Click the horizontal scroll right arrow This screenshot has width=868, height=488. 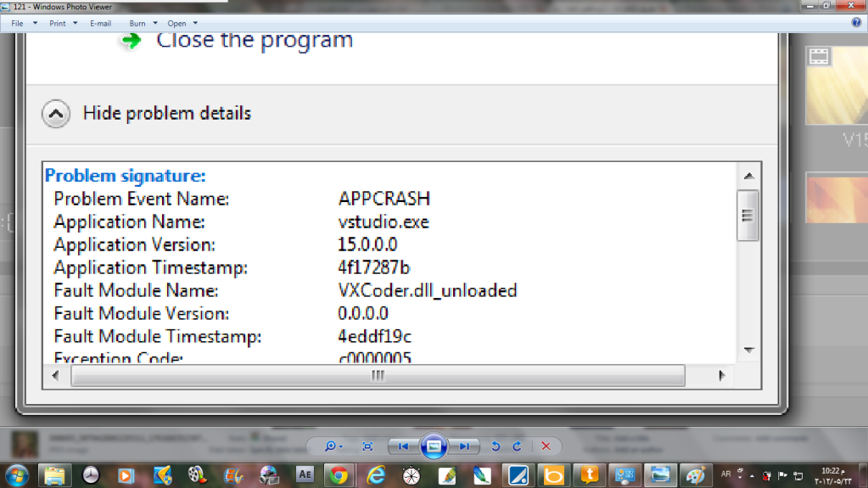[x=721, y=376]
